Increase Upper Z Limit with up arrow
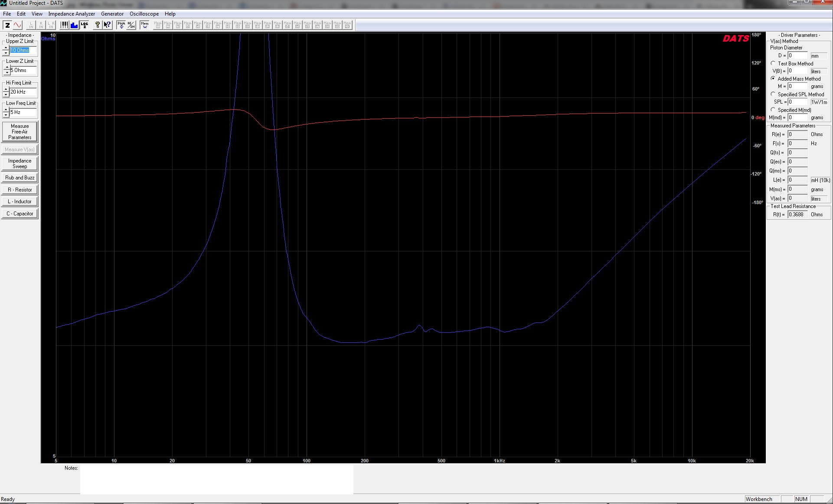This screenshot has width=833, height=504. click(x=6, y=48)
